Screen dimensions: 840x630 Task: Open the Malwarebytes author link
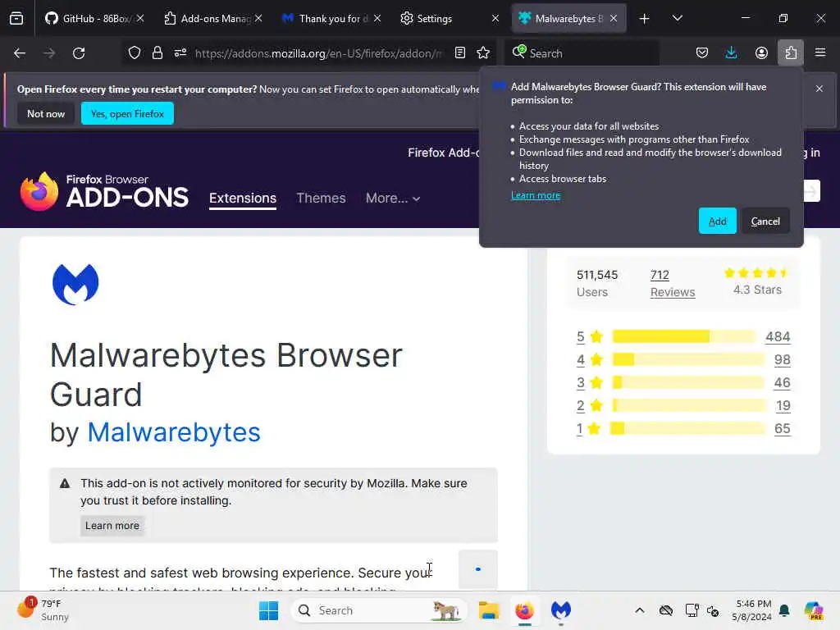coord(174,431)
